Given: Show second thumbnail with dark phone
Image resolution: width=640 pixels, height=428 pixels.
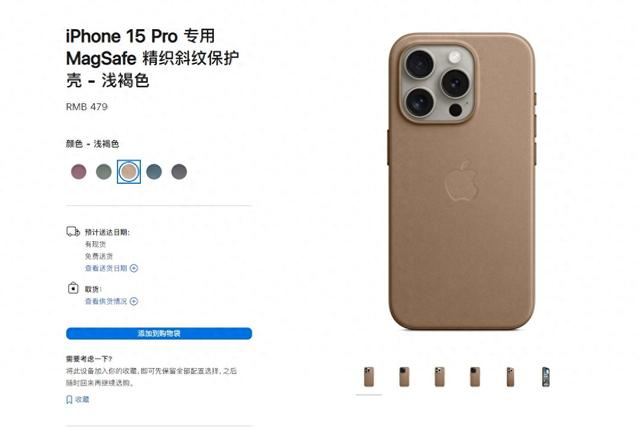Looking at the screenshot, I should click(x=404, y=377).
